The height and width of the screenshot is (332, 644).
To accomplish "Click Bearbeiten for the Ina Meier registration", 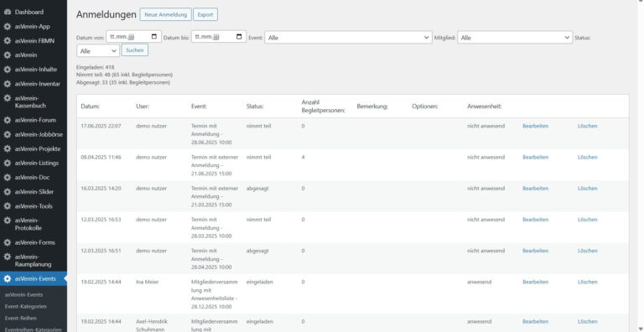I will [535, 283].
